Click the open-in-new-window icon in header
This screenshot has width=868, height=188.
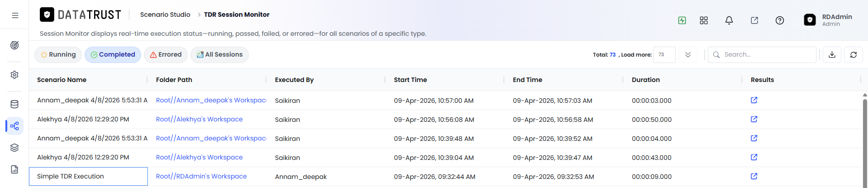754,20
